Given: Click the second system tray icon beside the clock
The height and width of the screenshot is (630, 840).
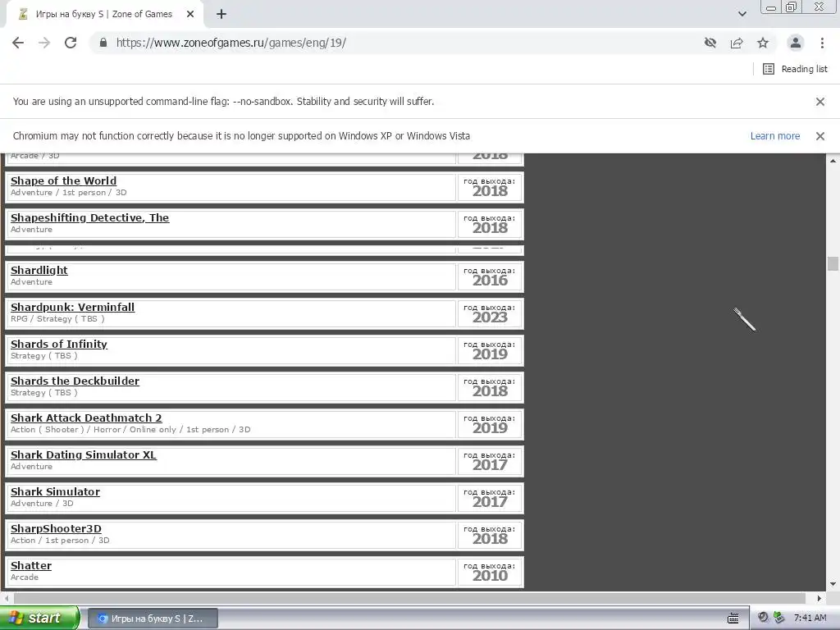Looking at the screenshot, I should 779,618.
